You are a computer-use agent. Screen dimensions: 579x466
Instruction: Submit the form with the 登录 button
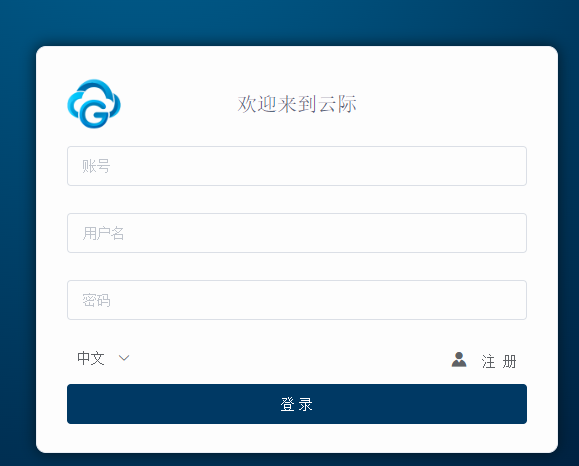(297, 404)
